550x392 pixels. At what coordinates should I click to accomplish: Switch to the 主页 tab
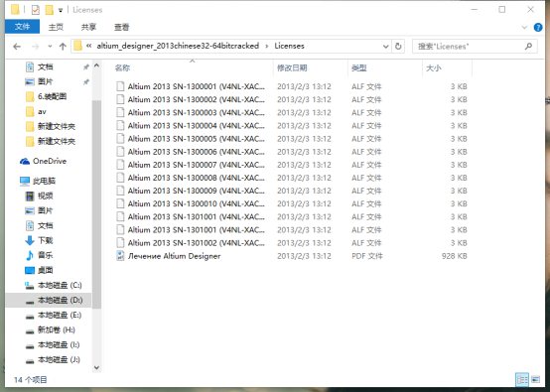[56, 27]
